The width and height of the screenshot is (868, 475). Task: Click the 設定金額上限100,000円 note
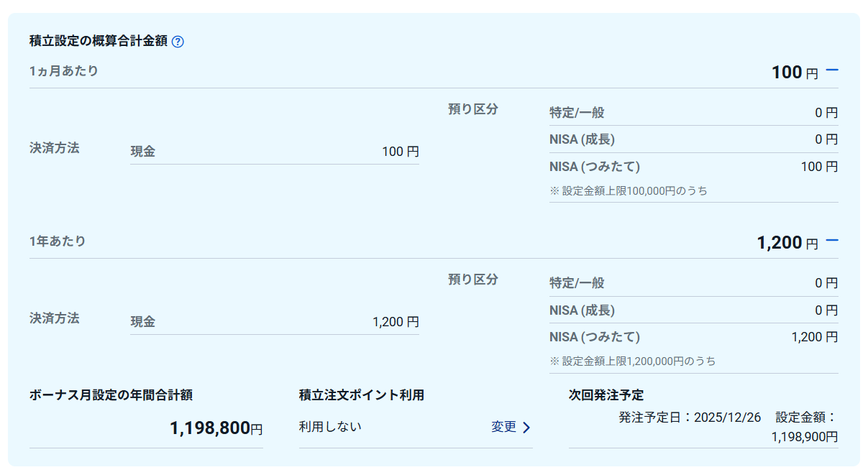629,191
